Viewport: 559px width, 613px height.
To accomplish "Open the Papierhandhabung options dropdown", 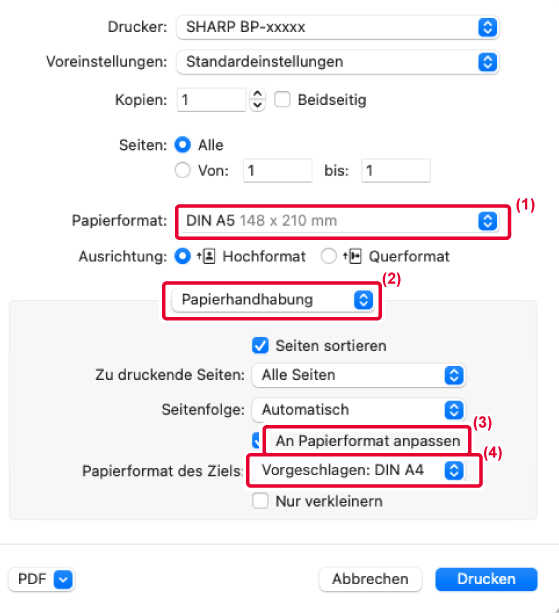I will [x=272, y=300].
